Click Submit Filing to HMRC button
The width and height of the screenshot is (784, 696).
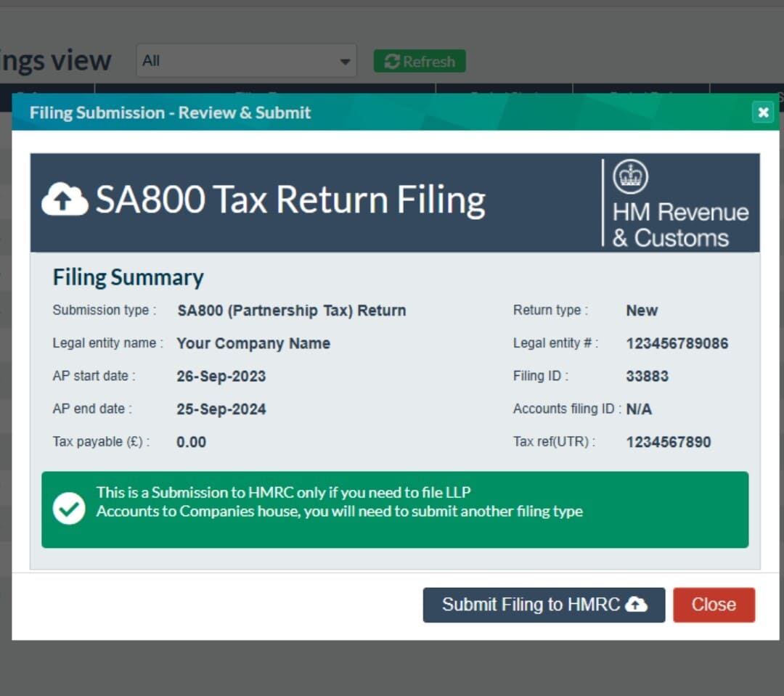pos(544,605)
